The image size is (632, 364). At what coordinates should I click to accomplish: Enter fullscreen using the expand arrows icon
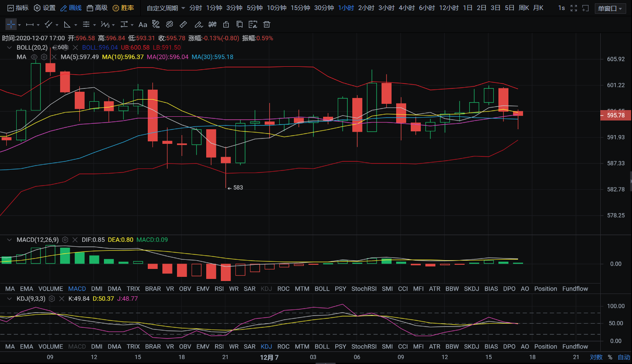coord(574,8)
